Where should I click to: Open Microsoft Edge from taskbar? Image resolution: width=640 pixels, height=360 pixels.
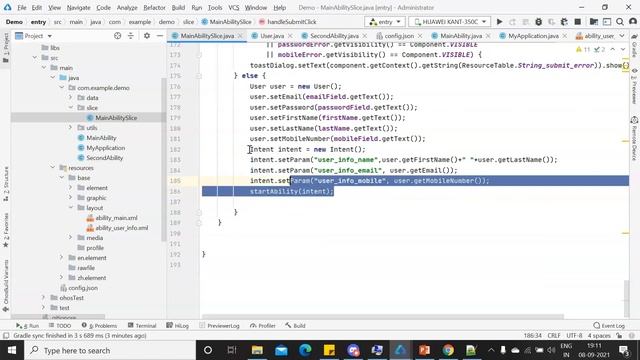pyautogui.click(x=305, y=350)
